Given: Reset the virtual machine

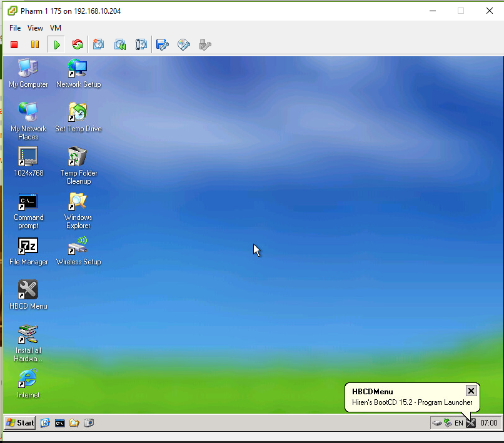Looking at the screenshot, I should point(78,44).
